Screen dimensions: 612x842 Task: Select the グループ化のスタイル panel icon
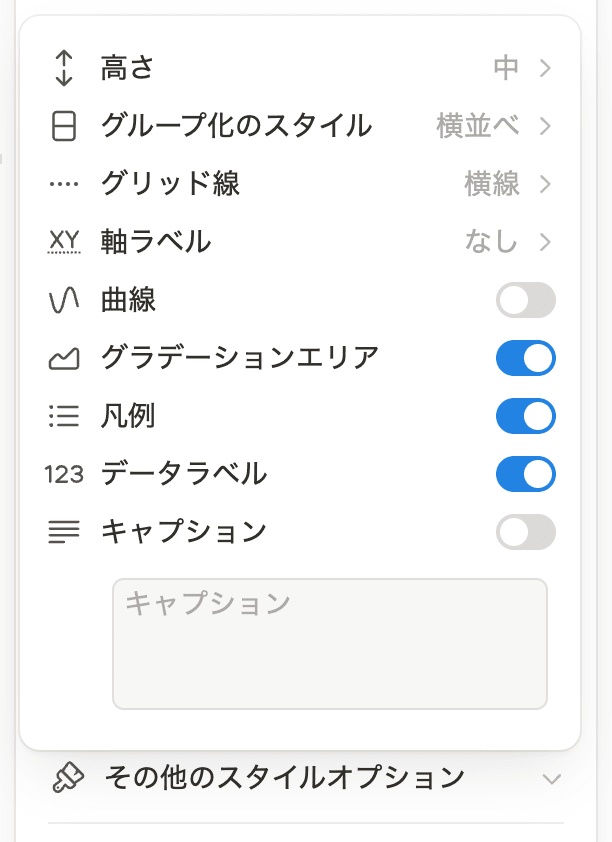[x=64, y=126]
